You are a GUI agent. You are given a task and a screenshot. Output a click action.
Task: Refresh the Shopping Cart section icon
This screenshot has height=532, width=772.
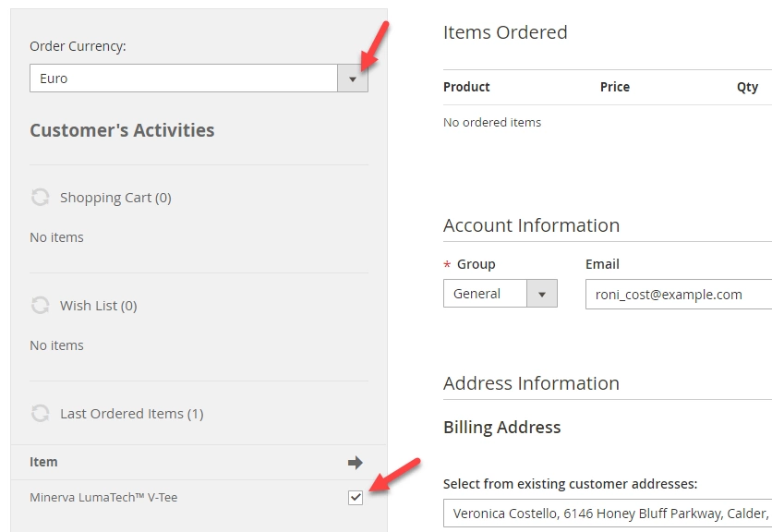click(x=40, y=198)
